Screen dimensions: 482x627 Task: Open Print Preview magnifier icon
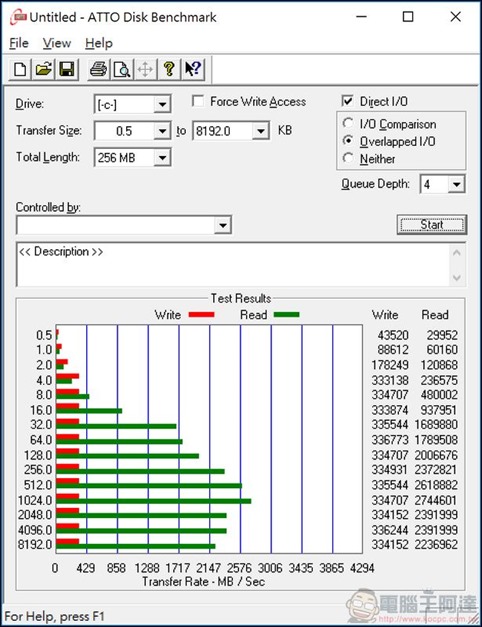(122, 70)
